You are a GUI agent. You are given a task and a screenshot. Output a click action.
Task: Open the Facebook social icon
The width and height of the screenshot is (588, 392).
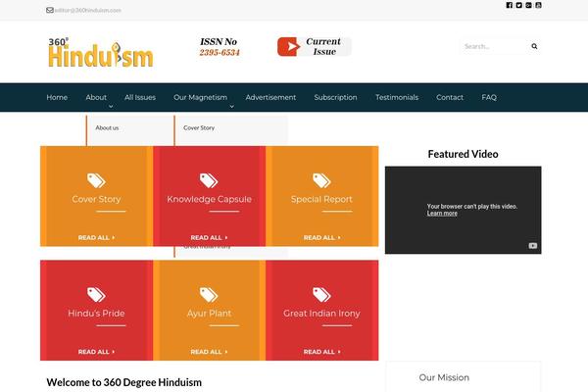coord(509,5)
